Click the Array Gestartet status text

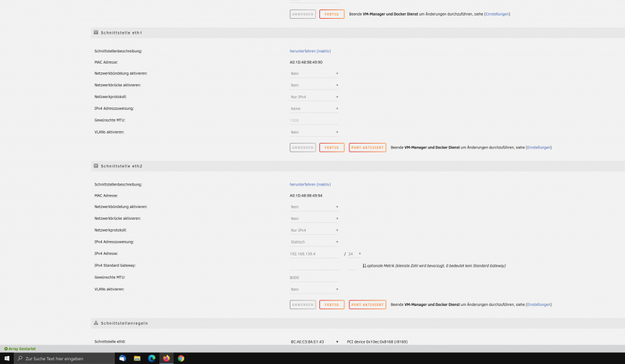22,349
